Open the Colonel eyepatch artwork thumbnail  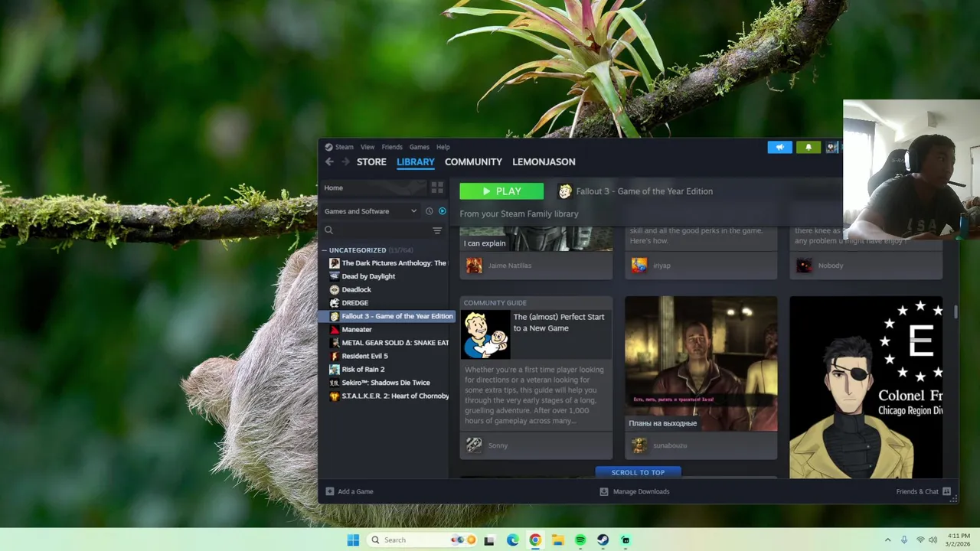pyautogui.click(x=866, y=387)
